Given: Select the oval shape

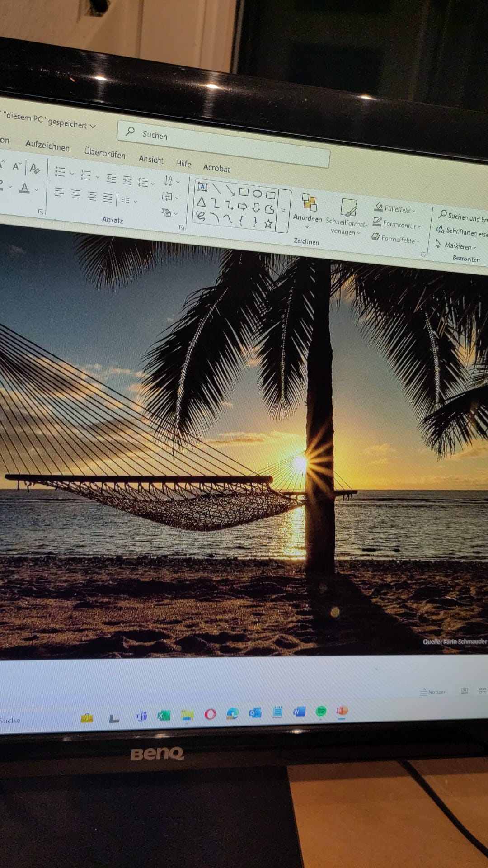Looking at the screenshot, I should coord(257,193).
